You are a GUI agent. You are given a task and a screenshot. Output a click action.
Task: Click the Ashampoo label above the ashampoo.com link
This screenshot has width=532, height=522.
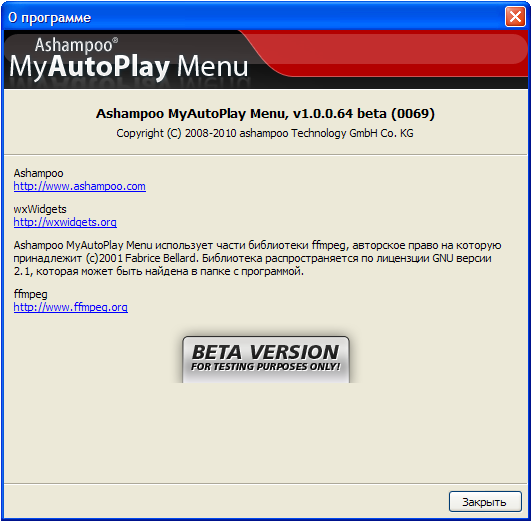[x=38, y=173]
